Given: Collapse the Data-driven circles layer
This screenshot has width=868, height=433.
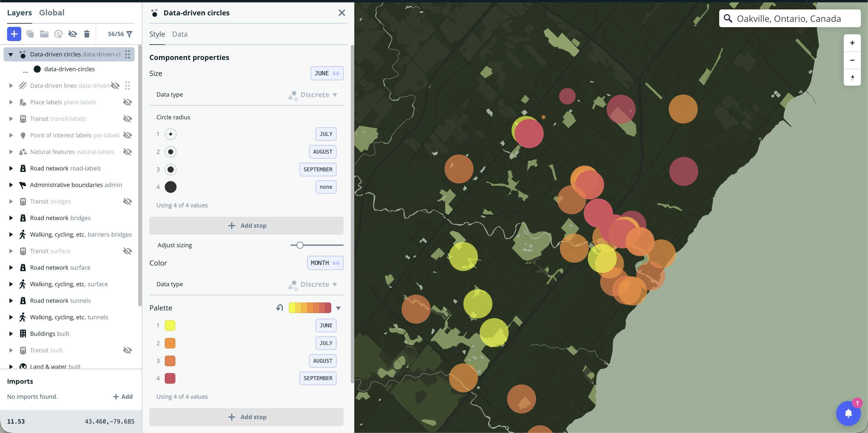Looking at the screenshot, I should 10,54.
